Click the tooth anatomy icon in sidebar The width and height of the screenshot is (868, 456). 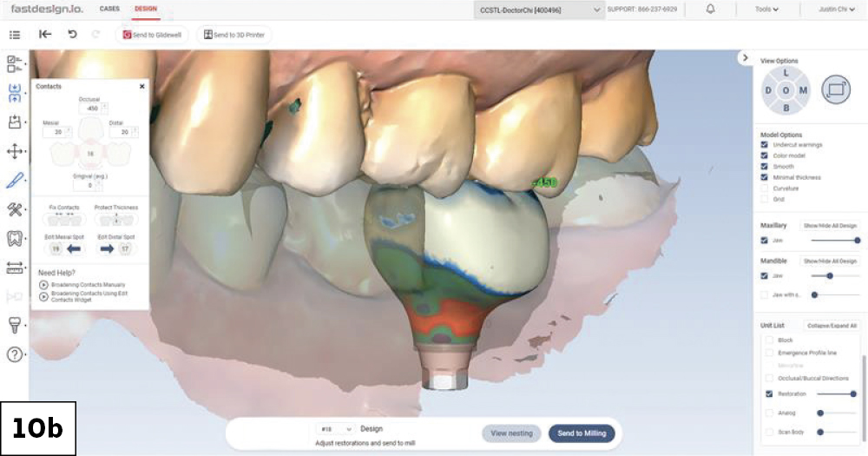pos(15,237)
